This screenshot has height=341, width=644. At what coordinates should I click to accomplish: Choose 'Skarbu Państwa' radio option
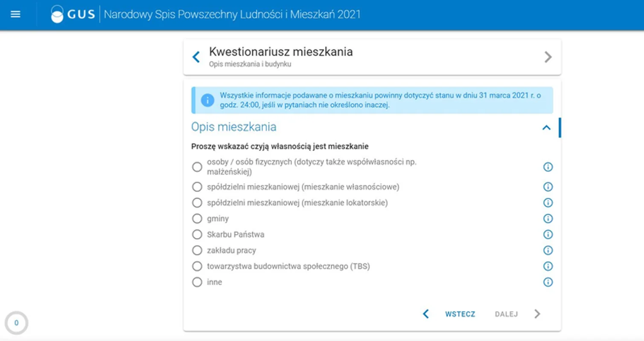tap(197, 234)
